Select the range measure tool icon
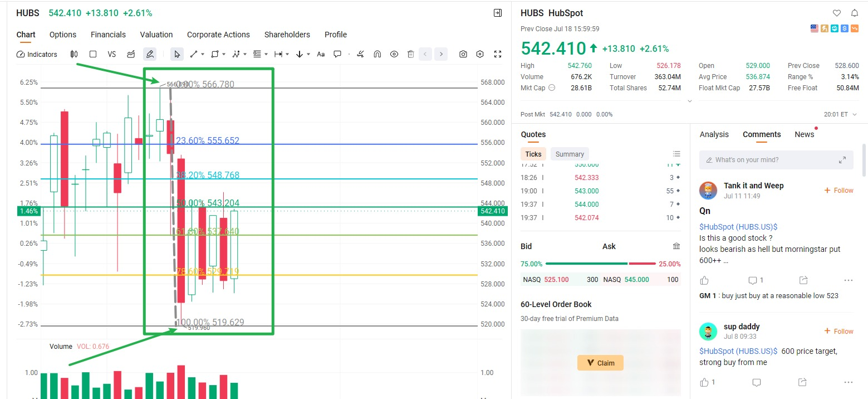Screen dimensions: 868x399 [x=278, y=54]
